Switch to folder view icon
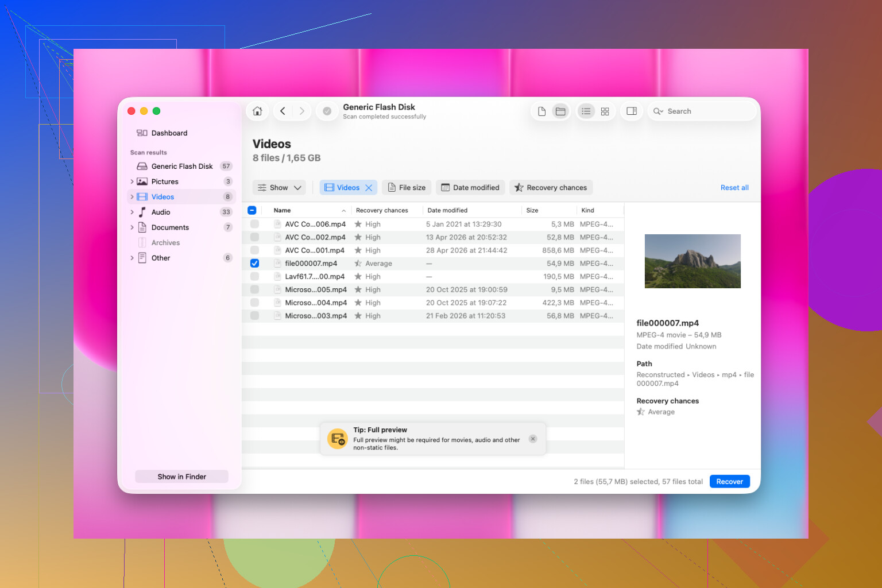The image size is (882, 588). 560,111
